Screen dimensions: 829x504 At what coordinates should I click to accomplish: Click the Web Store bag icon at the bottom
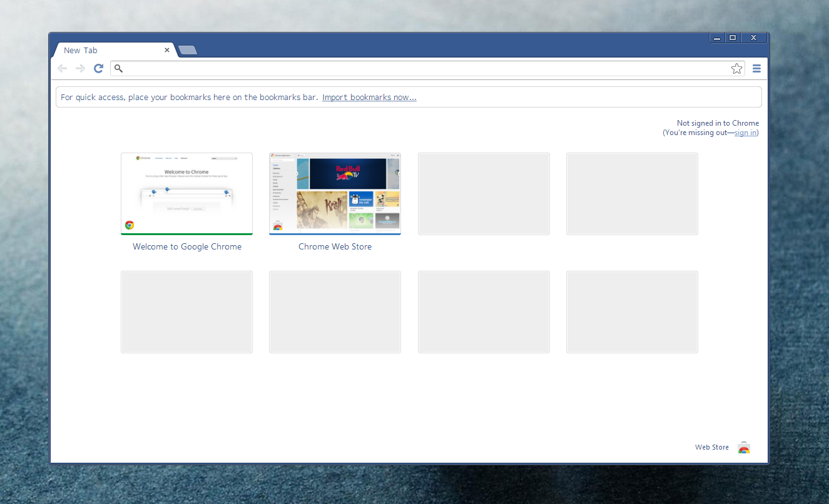pos(744,447)
